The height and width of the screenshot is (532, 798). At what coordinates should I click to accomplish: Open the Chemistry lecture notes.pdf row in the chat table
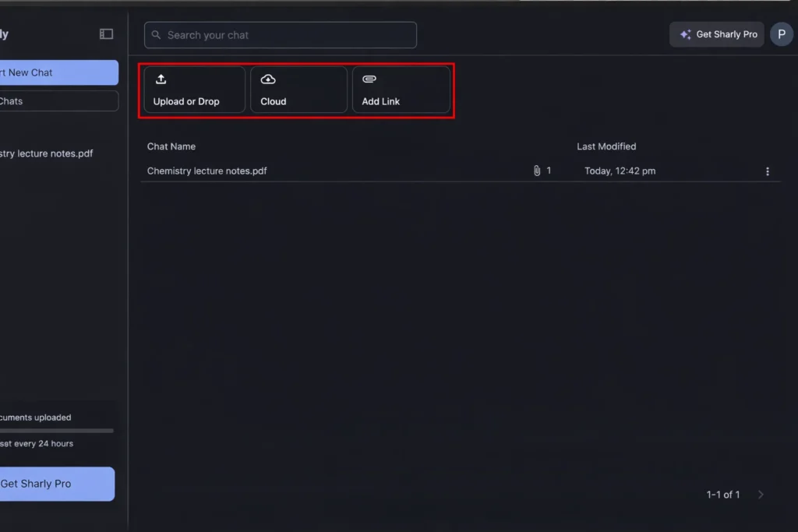tap(207, 171)
